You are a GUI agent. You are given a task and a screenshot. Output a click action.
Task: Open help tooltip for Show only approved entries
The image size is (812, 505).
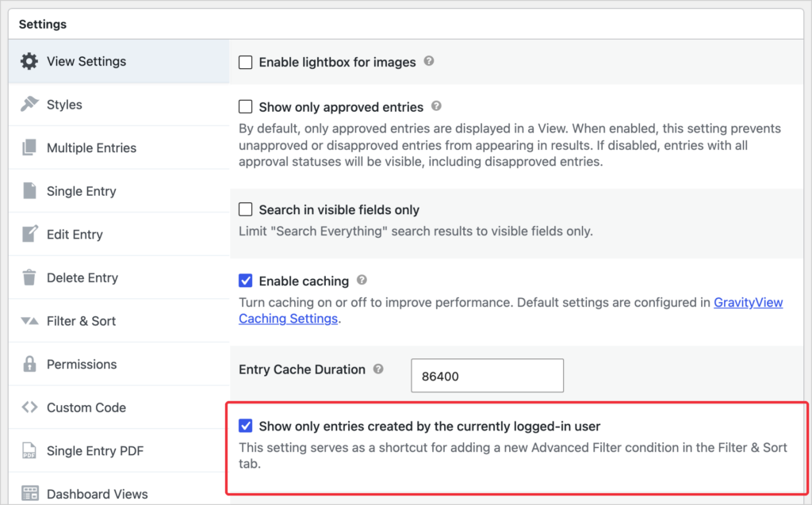click(x=437, y=106)
